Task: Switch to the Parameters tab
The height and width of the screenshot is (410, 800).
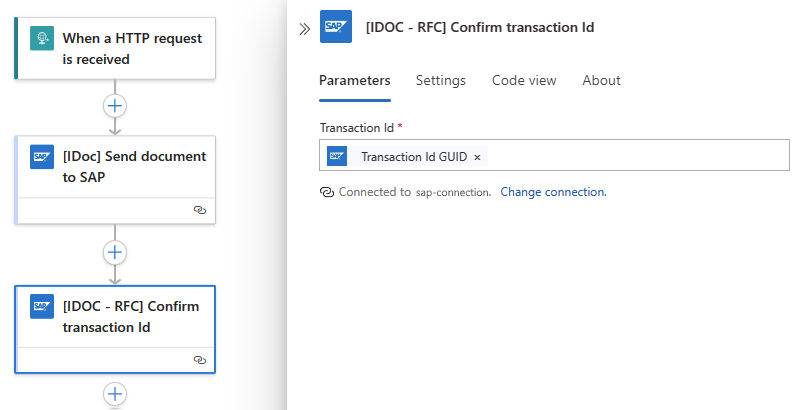Action: pos(355,80)
